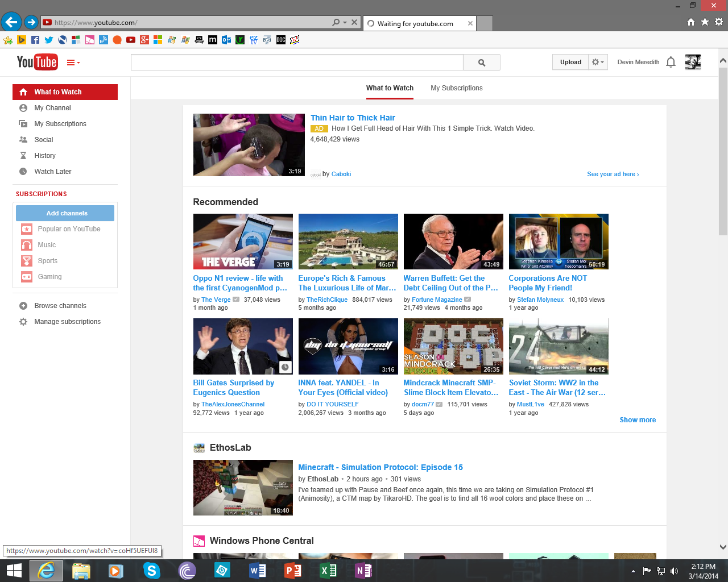The height and width of the screenshot is (582, 728).
Task: Click the YouTube logo
Action: coord(37,62)
